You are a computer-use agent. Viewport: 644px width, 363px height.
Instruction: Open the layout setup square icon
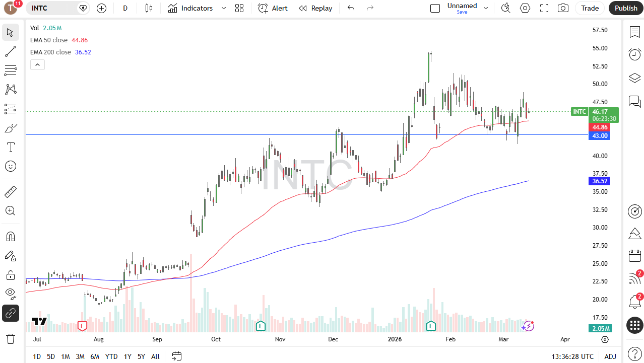(x=435, y=8)
